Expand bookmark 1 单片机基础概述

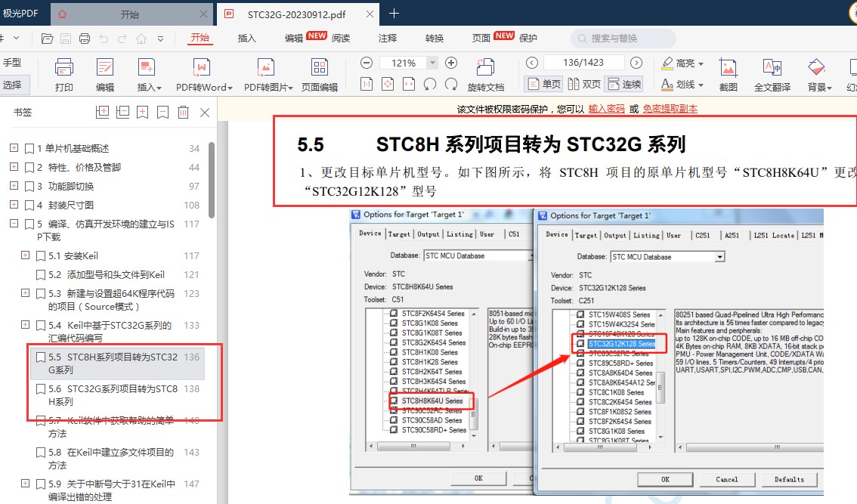[14, 147]
